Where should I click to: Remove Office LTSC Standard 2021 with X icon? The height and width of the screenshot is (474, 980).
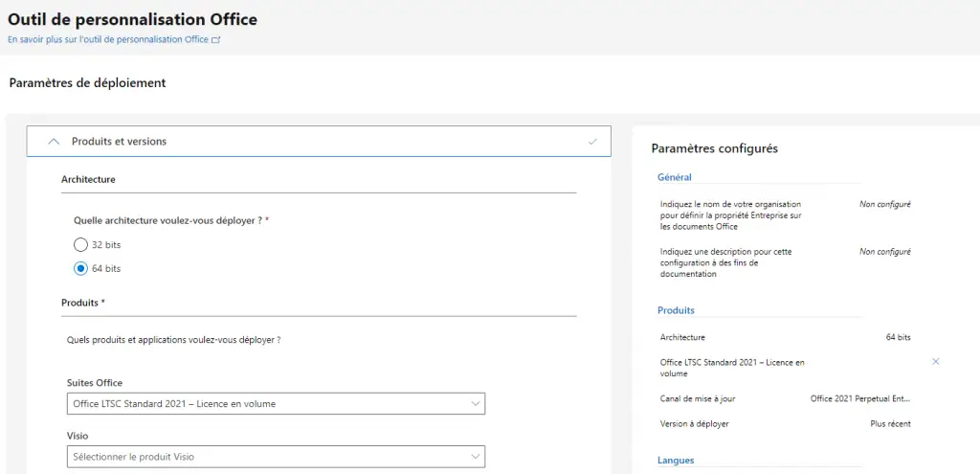point(936,361)
